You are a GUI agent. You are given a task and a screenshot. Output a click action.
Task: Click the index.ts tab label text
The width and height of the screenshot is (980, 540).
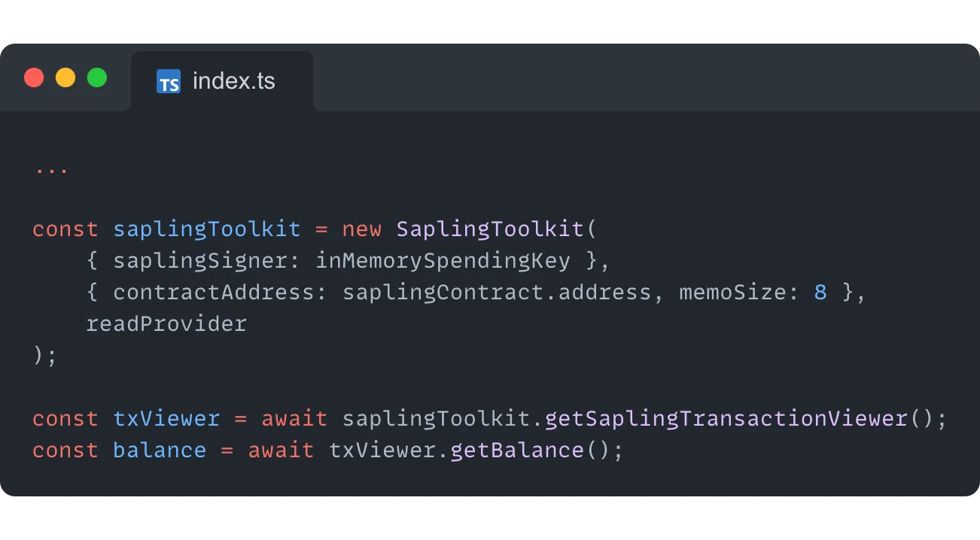pyautogui.click(x=233, y=80)
